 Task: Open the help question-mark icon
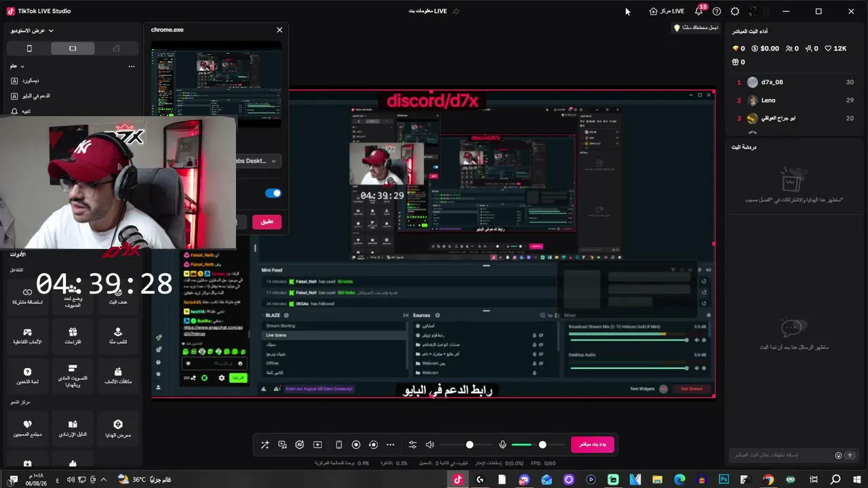click(717, 12)
